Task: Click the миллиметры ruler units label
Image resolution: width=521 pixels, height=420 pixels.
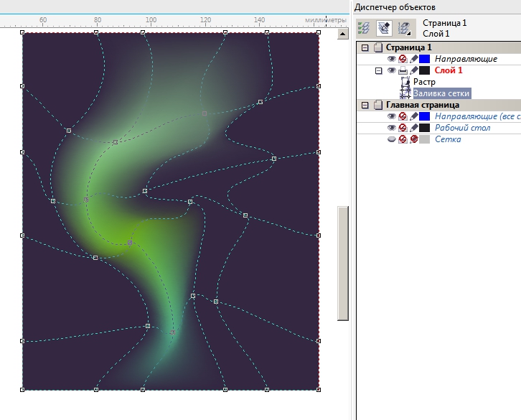Action: pyautogui.click(x=326, y=20)
